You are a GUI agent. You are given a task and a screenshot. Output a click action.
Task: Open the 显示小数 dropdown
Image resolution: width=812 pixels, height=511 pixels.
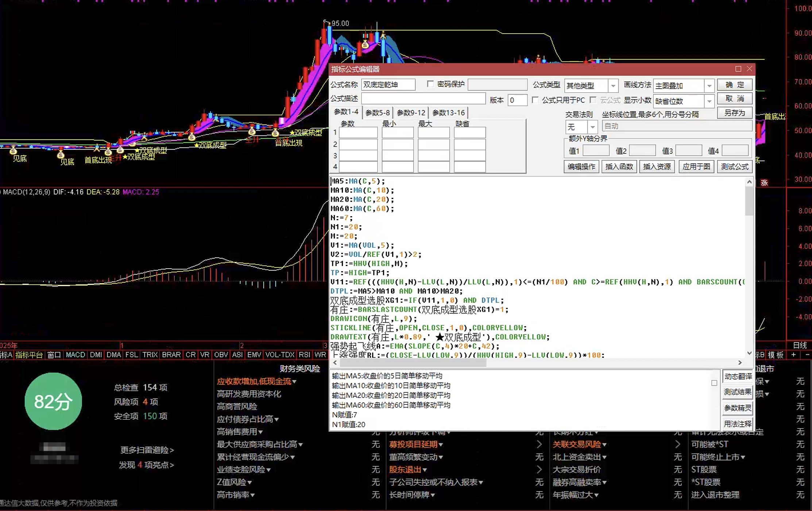709,101
